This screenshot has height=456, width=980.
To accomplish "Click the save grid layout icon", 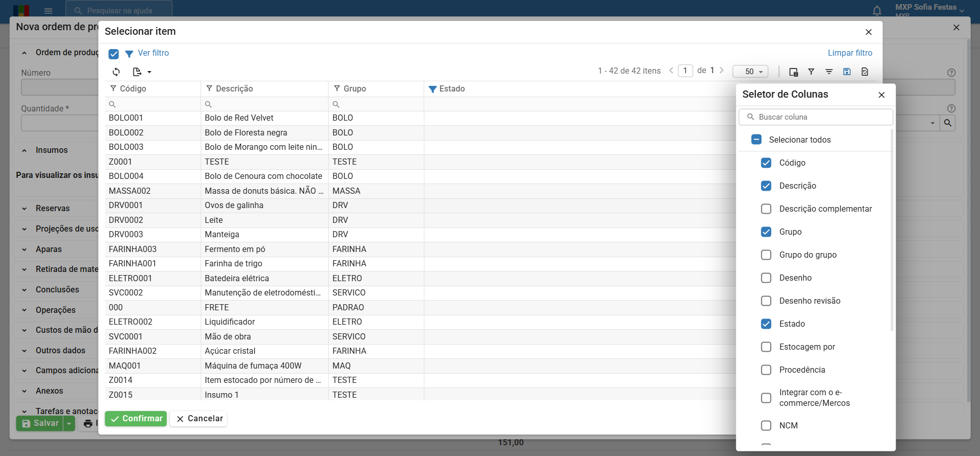I will 847,72.
